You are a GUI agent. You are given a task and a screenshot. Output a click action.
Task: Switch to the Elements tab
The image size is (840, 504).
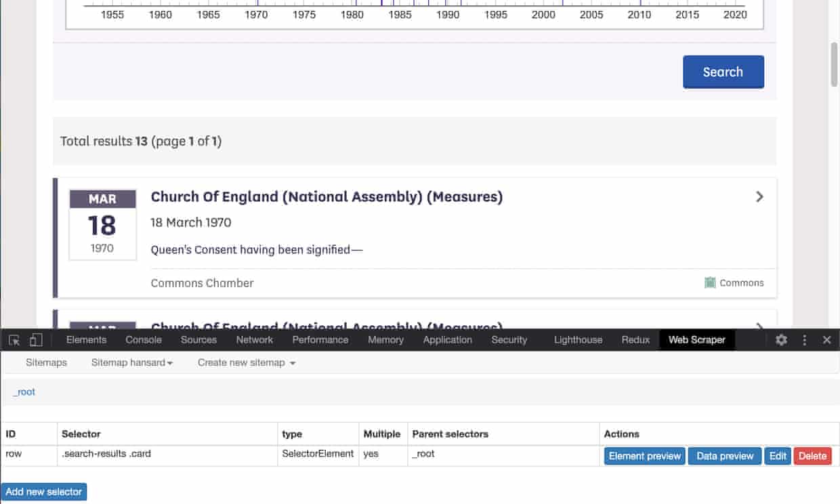[86, 340]
